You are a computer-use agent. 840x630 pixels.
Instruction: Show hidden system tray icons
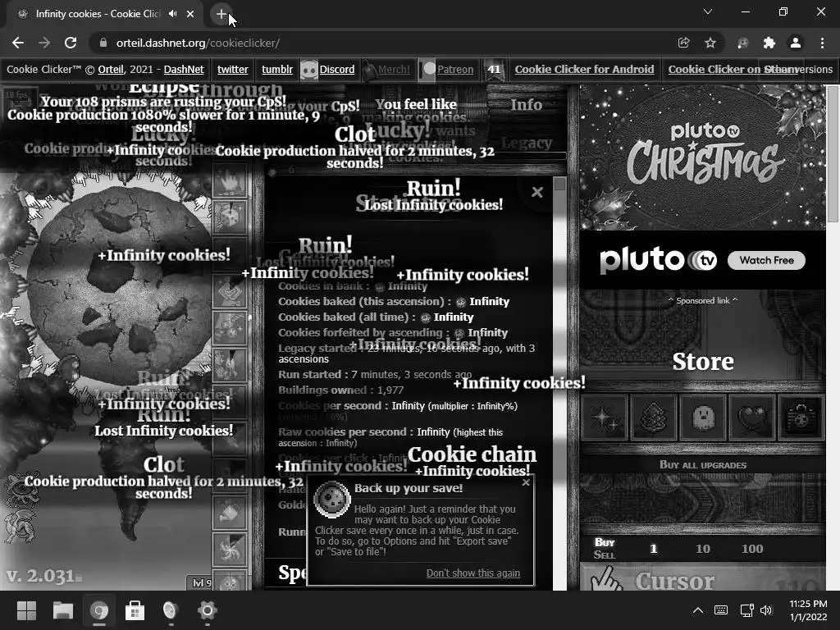[x=698, y=610]
